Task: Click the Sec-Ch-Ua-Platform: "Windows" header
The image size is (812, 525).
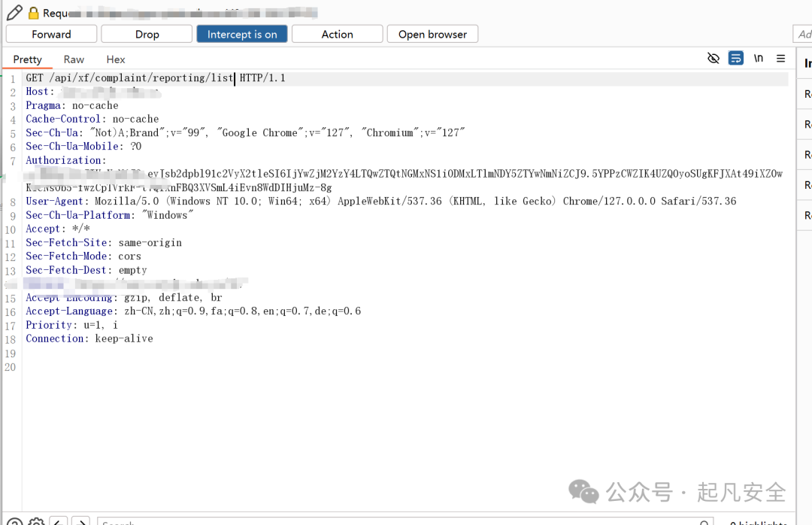Action: tap(110, 215)
